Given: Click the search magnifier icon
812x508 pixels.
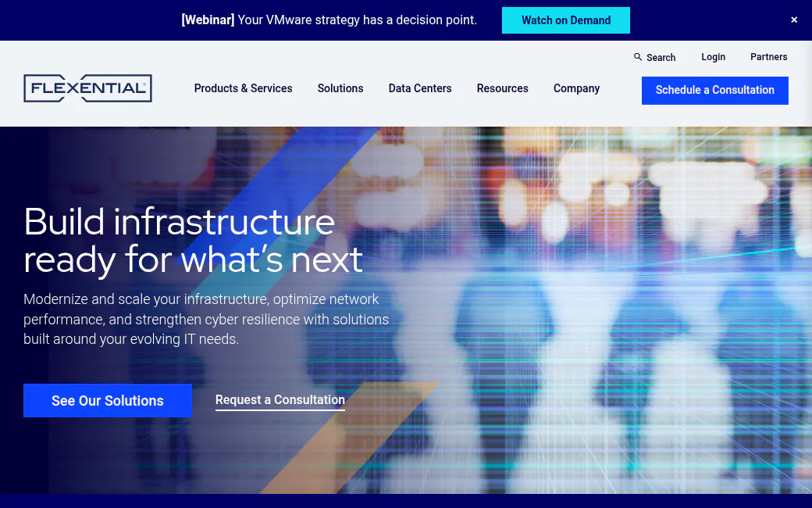Looking at the screenshot, I should [638, 57].
